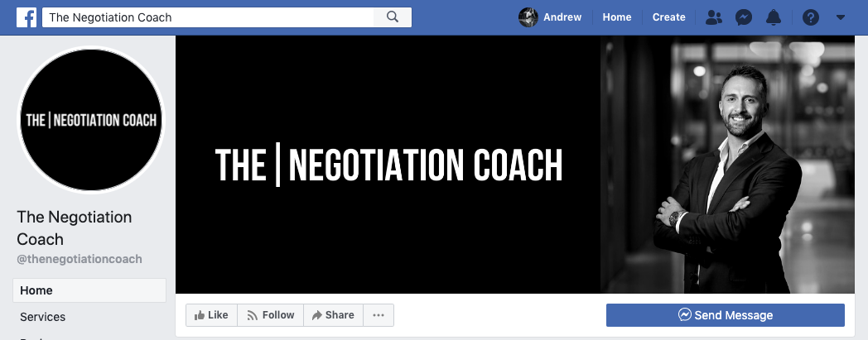The image size is (868, 340).
Task: Open the three-dots more options menu
Action: tap(378, 315)
